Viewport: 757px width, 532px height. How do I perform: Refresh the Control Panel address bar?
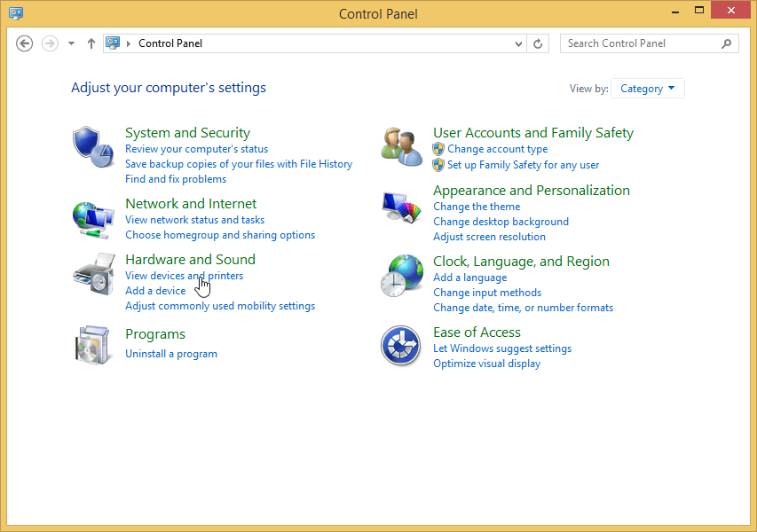(x=538, y=43)
